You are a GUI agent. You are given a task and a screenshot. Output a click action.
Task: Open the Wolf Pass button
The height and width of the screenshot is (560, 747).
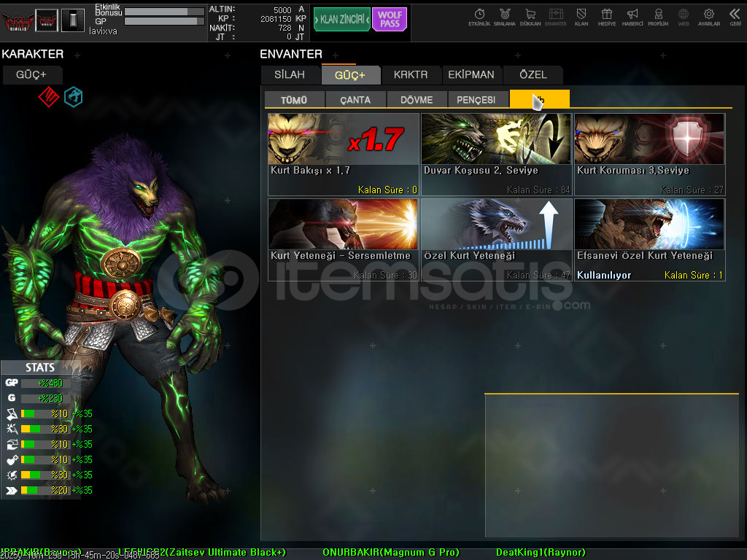tap(390, 19)
